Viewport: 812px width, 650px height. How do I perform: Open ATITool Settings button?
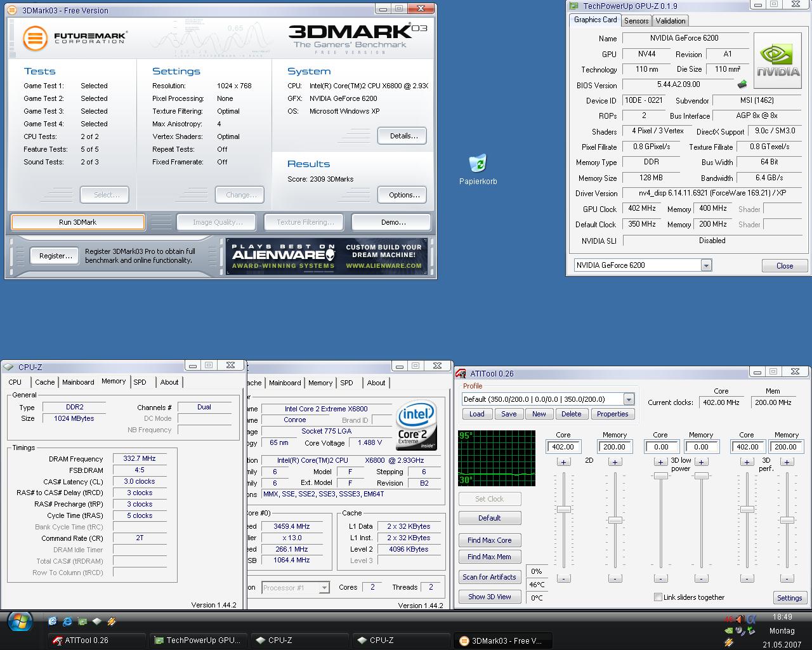click(x=789, y=598)
